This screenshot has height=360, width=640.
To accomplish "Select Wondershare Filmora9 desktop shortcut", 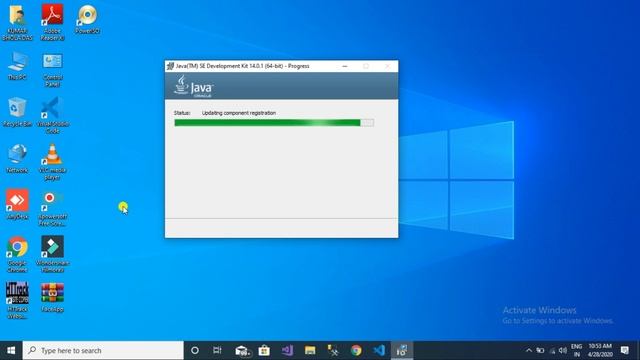I will [x=53, y=254].
